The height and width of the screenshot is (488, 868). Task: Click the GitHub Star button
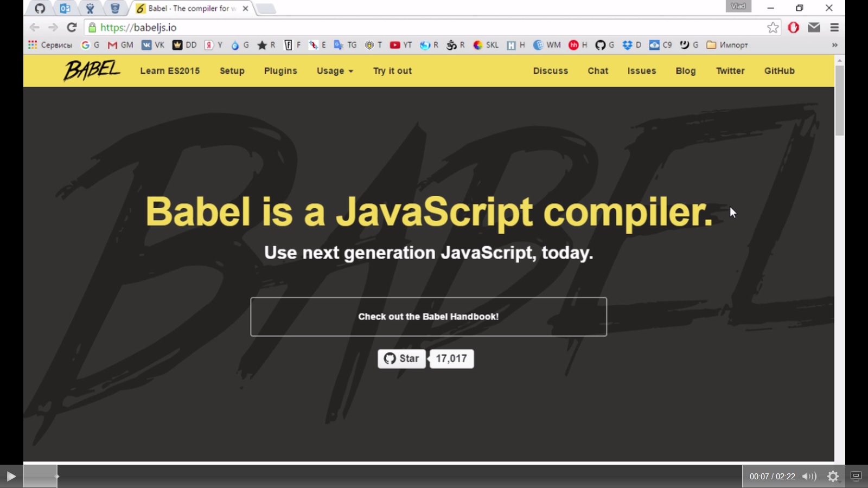point(401,358)
